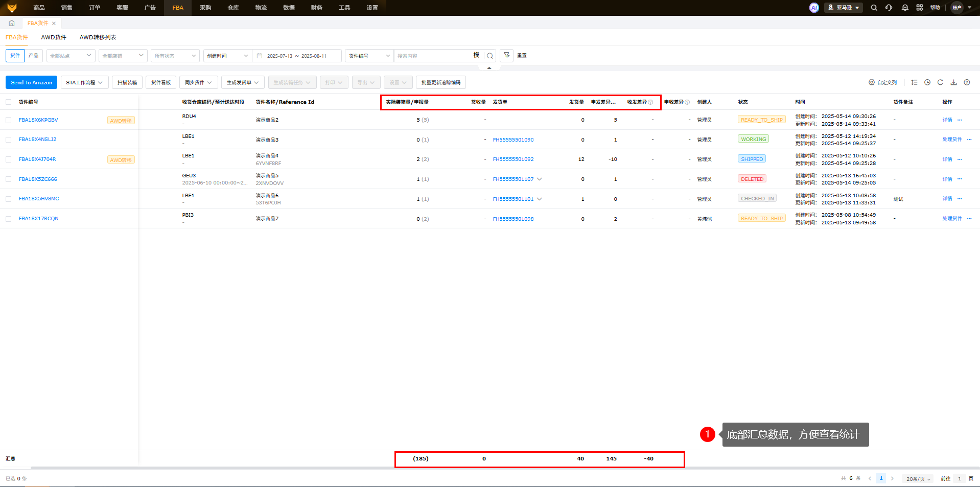Tick checkbox for shipment FBA18X6KPGBV
980x487 pixels.
pos(8,120)
